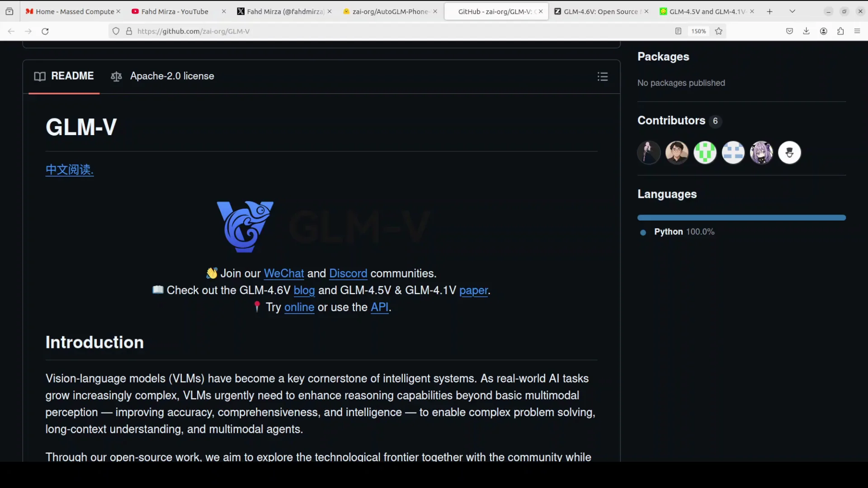Viewport: 868px width, 488px height.
Task: Open the GLM-4.6V blog link
Action: (x=304, y=290)
